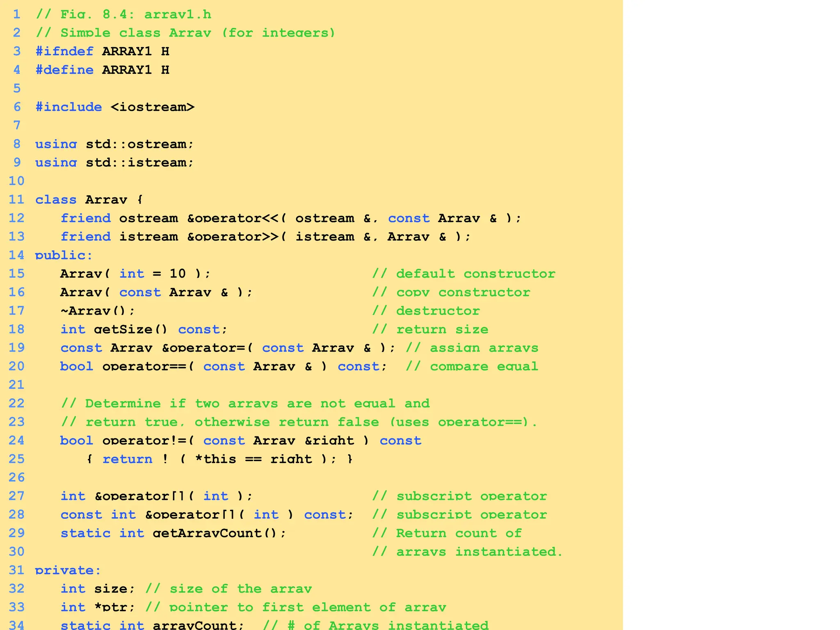
Task: Click 'int getSize() const;' declaration
Action: coord(144,329)
